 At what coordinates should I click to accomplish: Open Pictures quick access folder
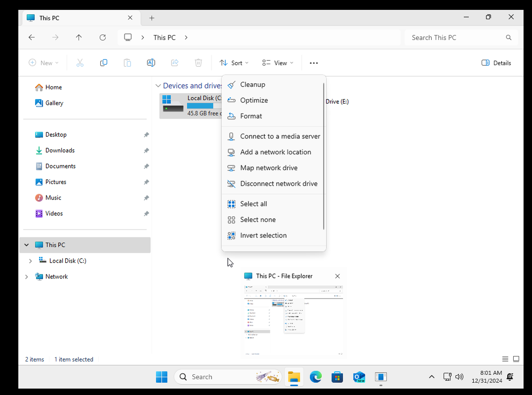pyautogui.click(x=85, y=182)
